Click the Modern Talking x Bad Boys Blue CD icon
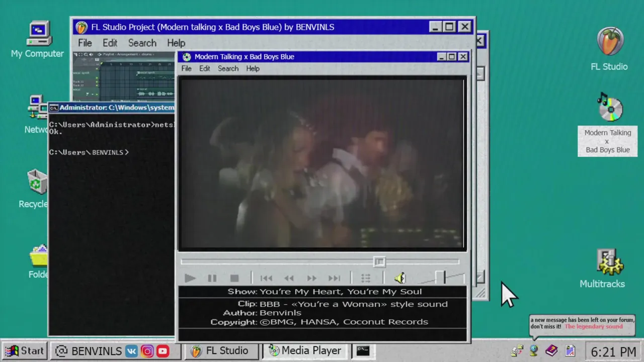This screenshot has width=644, height=362. coord(609,107)
